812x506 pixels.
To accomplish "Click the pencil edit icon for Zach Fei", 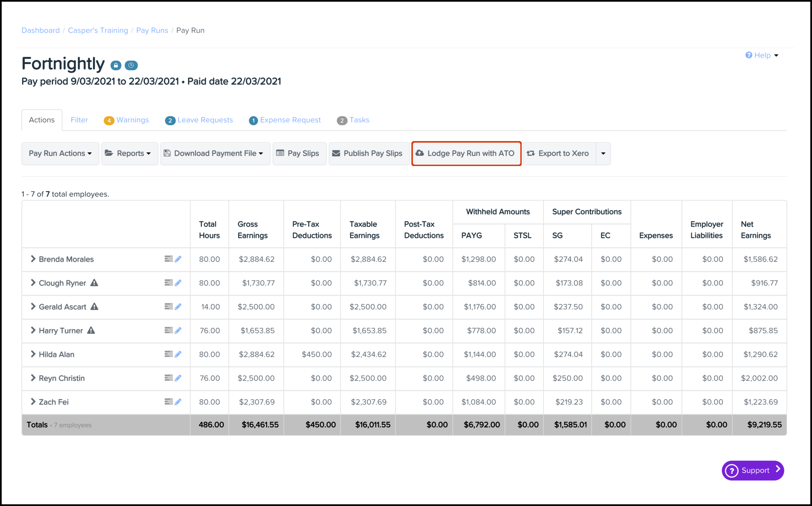I will tap(178, 401).
